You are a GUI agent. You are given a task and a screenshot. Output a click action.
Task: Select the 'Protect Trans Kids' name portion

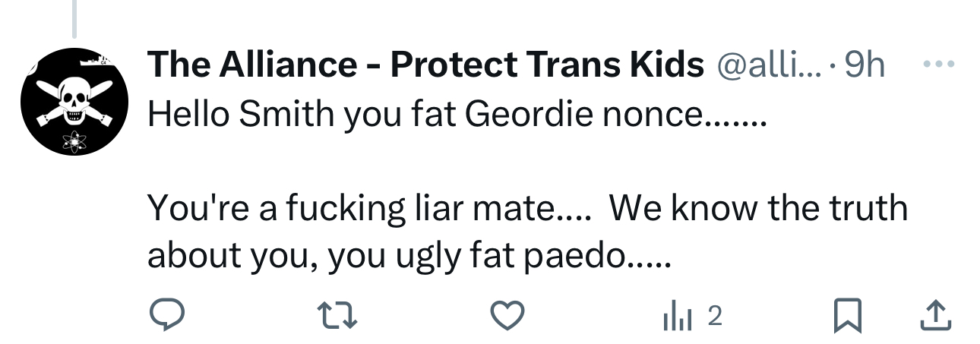click(x=547, y=66)
